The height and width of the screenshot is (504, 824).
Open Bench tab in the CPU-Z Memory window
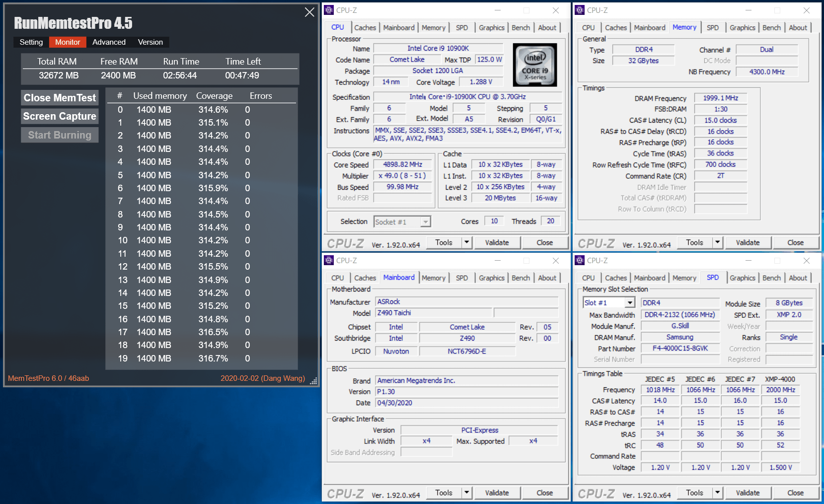(771, 28)
